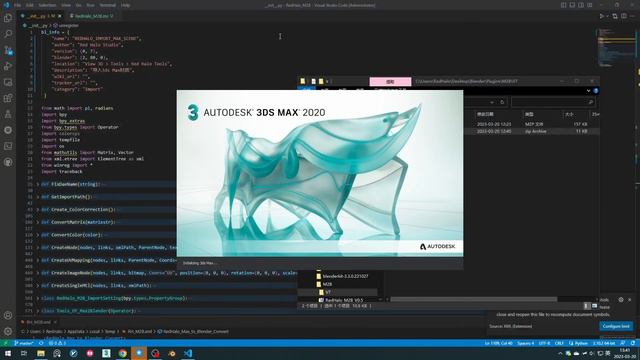This screenshot has height=360, width=640.
Task: Click the Configure notification button
Action: [x=616, y=326]
